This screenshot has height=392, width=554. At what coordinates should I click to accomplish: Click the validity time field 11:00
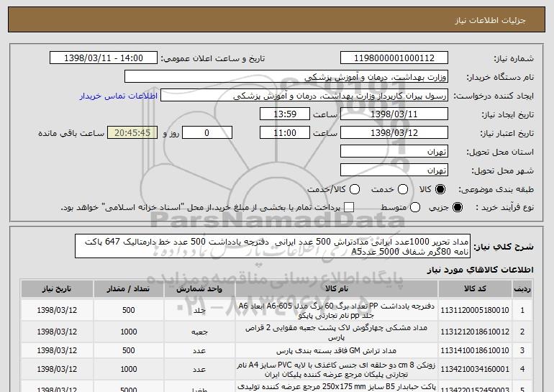coord(285,133)
